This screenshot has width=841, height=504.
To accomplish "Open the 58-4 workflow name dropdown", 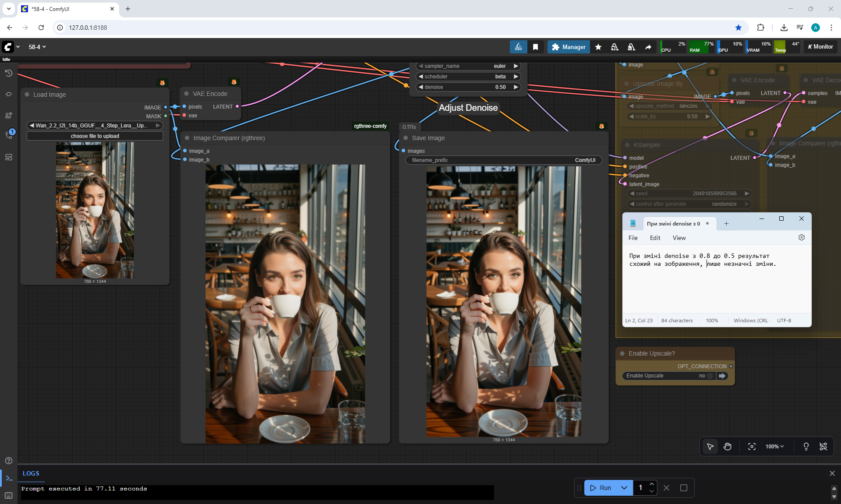I will (x=37, y=47).
